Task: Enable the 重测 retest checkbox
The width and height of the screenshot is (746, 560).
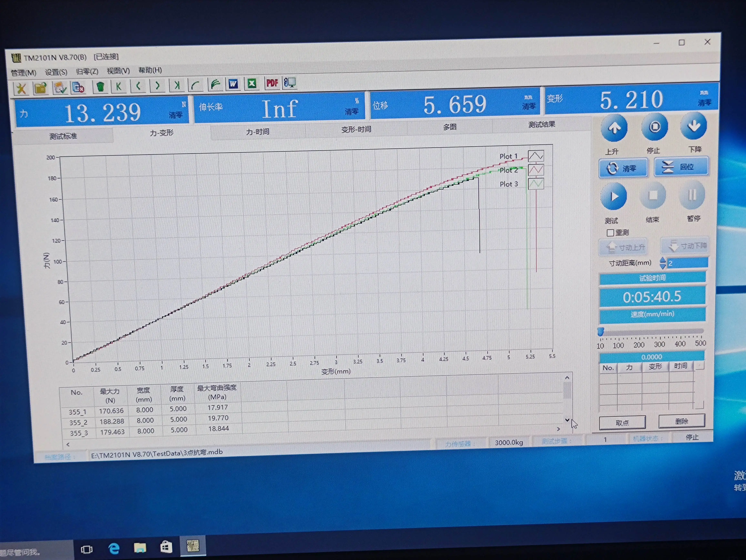Action: 610,233
